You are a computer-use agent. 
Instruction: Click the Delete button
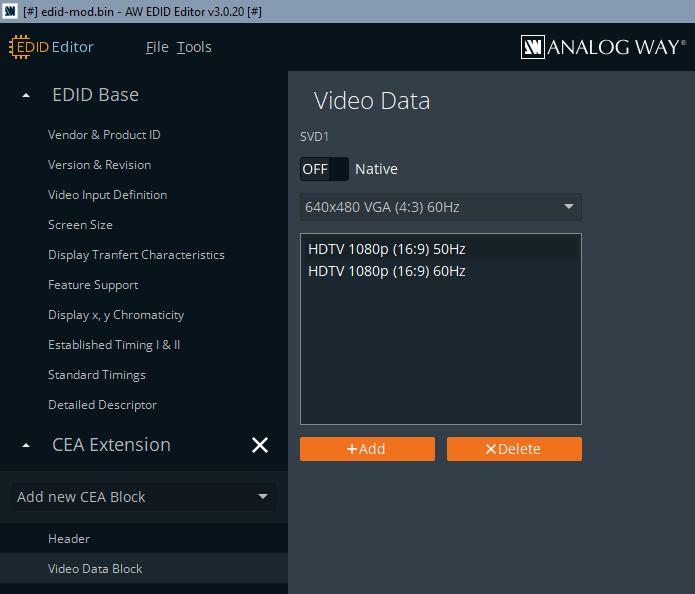514,449
